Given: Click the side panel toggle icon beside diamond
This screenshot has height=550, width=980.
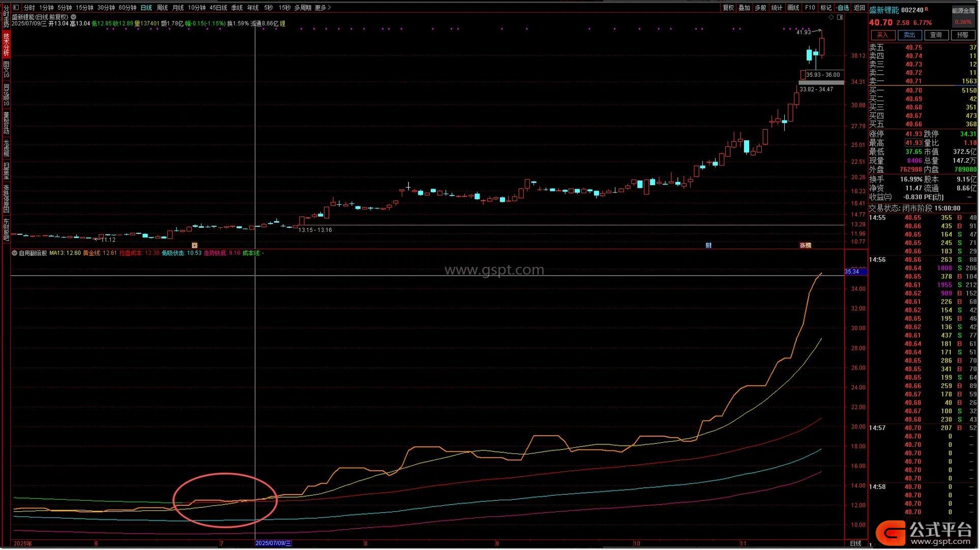Looking at the screenshot, I should pyautogui.click(x=840, y=17).
